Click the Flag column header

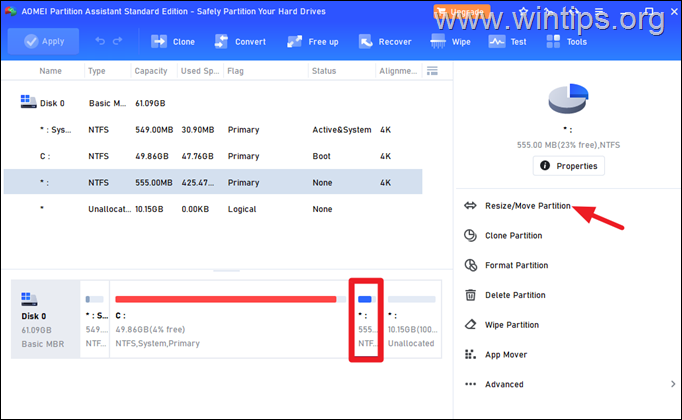(235, 71)
